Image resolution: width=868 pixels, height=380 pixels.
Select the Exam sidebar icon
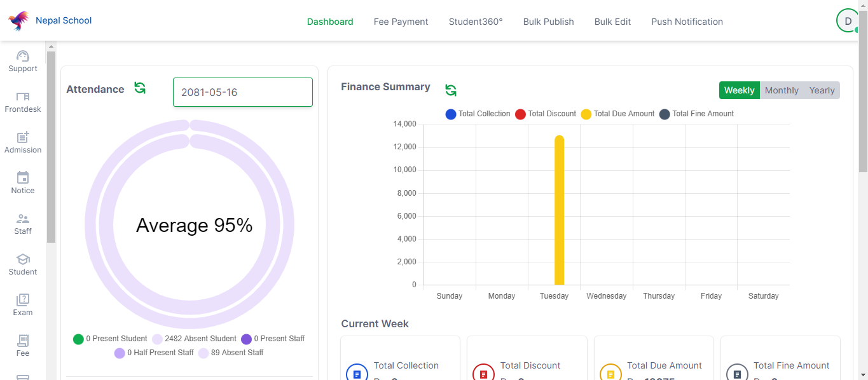click(23, 301)
